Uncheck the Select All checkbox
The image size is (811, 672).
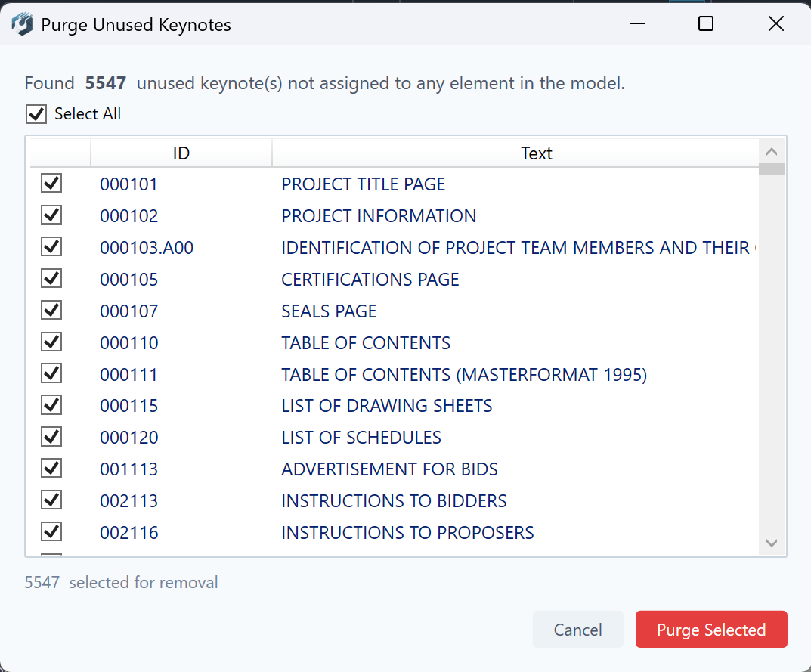click(x=36, y=114)
